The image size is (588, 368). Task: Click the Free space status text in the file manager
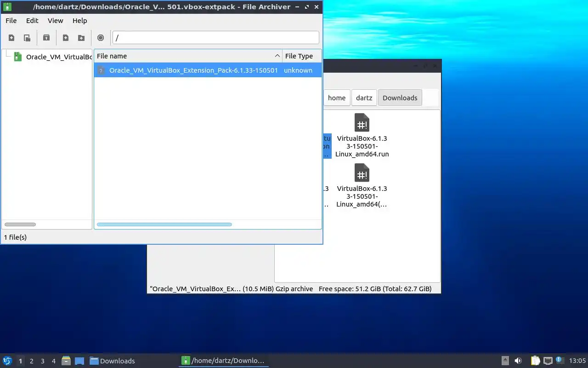coord(375,289)
